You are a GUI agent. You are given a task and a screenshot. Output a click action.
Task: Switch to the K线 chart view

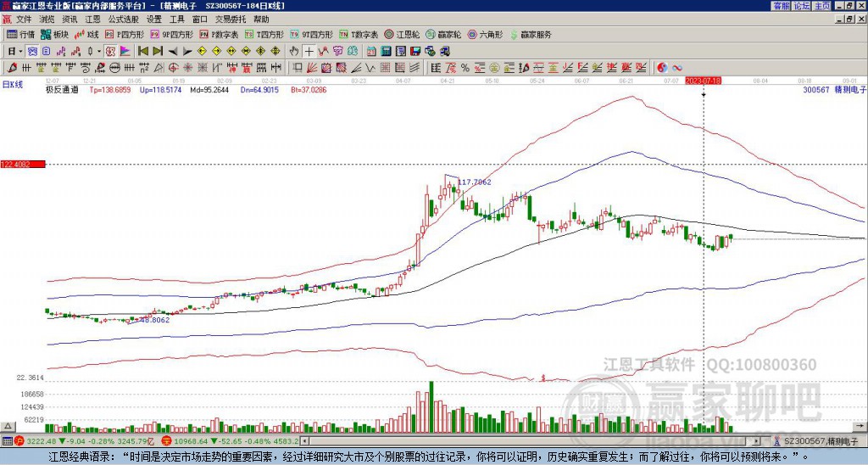pos(86,34)
